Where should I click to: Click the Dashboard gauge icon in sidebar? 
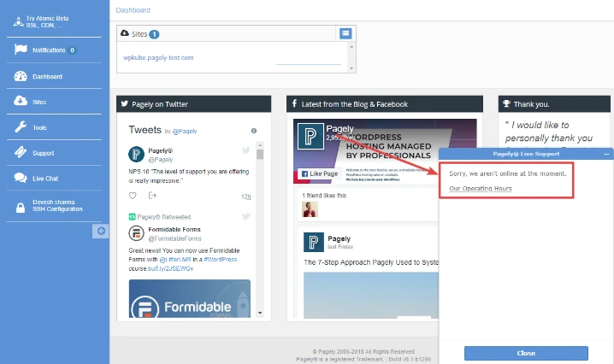coord(21,76)
